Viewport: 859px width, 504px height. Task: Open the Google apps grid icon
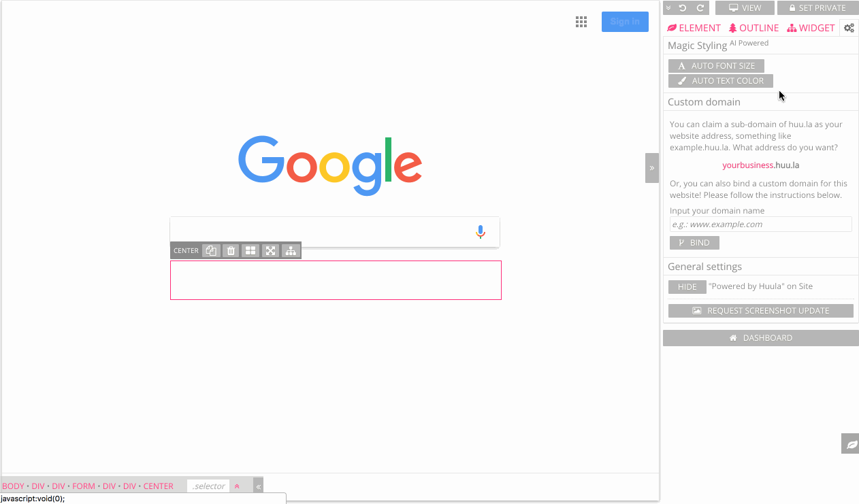(x=581, y=22)
